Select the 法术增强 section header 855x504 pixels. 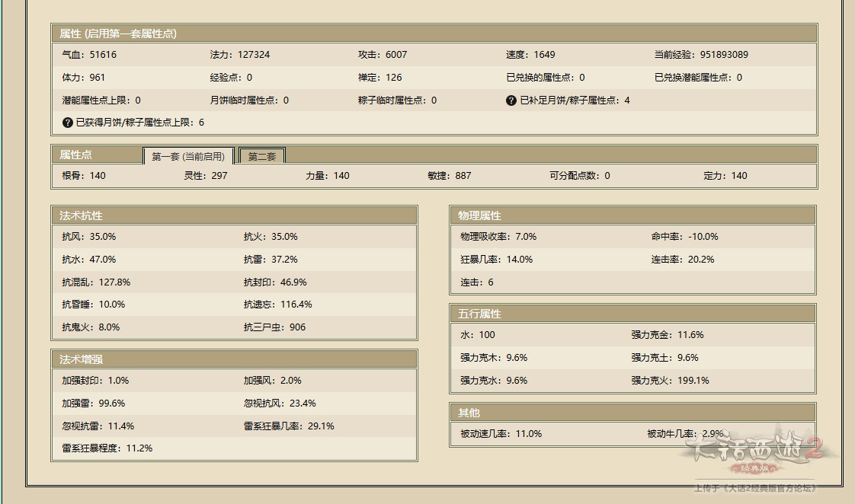(82, 359)
